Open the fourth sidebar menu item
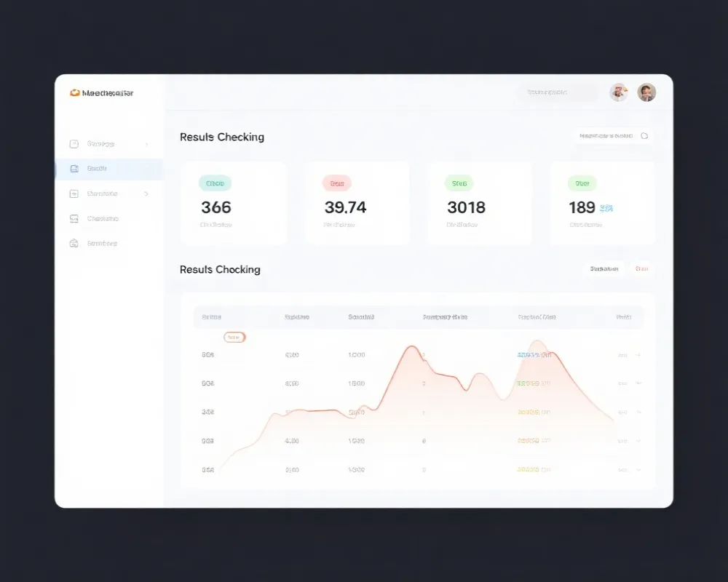 coord(103,219)
